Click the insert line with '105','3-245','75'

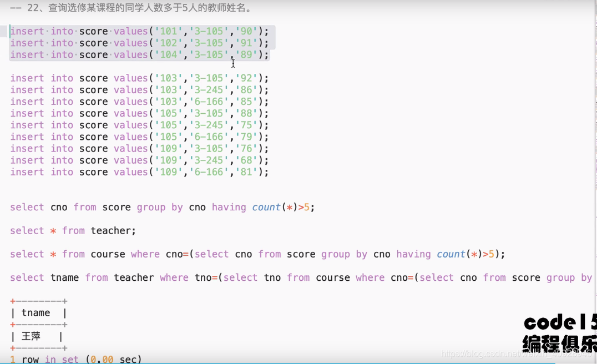pos(139,125)
